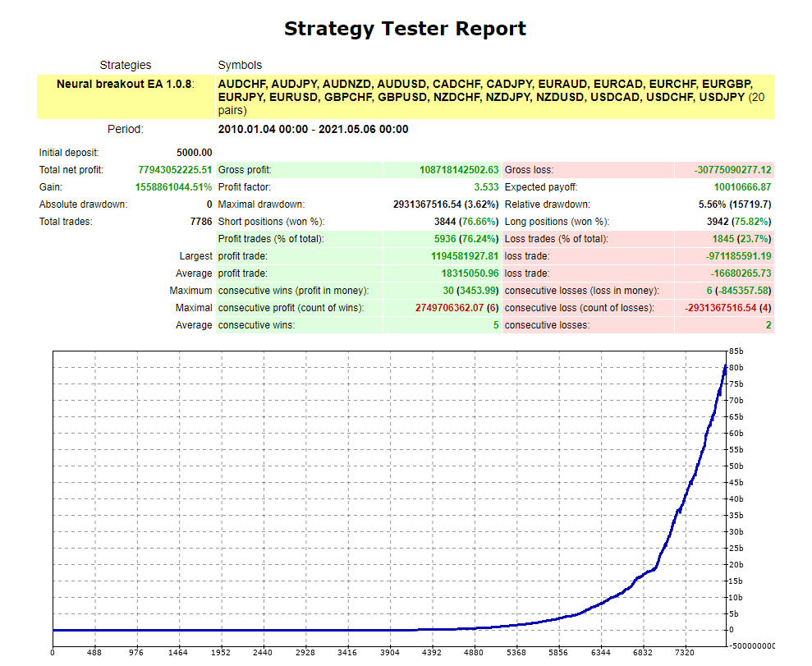This screenshot has width=812, height=666.
Task: Click the Gain percentage 1558861044.51%
Action: tap(173, 187)
